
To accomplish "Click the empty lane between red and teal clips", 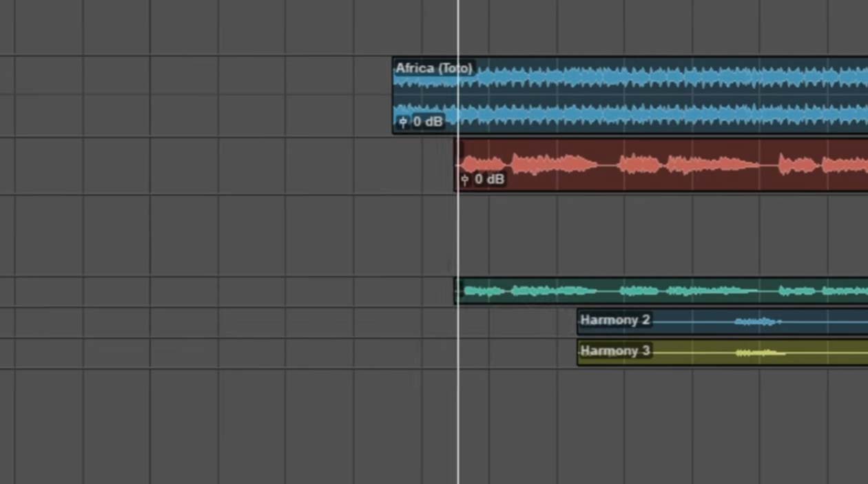I will (620, 235).
